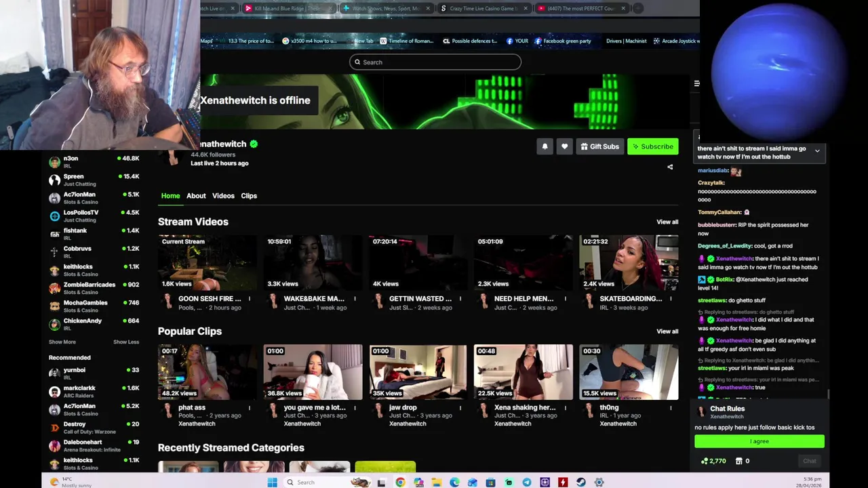Open Facebook green party bookmark
The width and height of the screenshot is (868, 488).
(562, 41)
